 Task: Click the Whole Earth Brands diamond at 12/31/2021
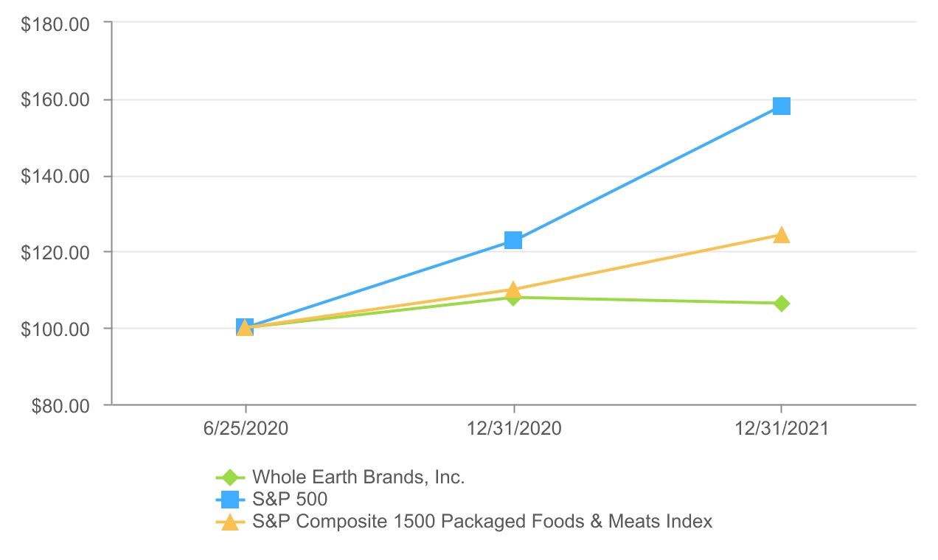(x=781, y=304)
